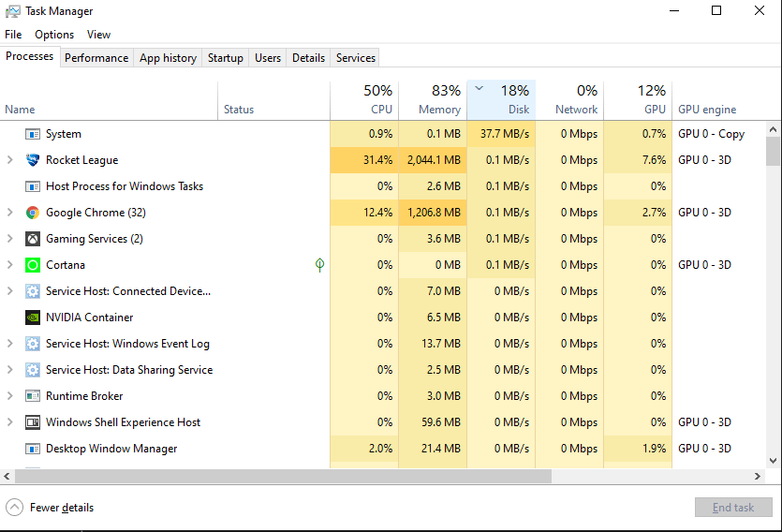The width and height of the screenshot is (782, 532).
Task: Expand the Windows Shell Experience Host row
Action: tap(9, 422)
